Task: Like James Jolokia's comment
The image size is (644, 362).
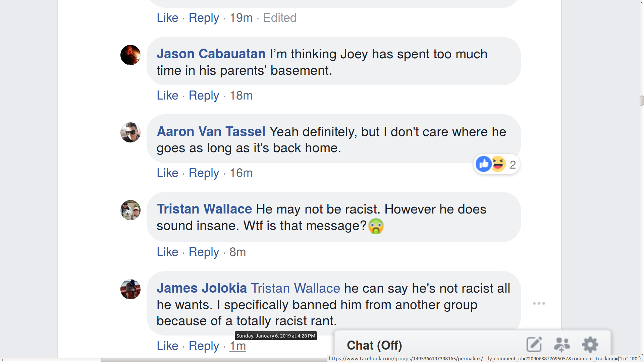Action: point(167,346)
